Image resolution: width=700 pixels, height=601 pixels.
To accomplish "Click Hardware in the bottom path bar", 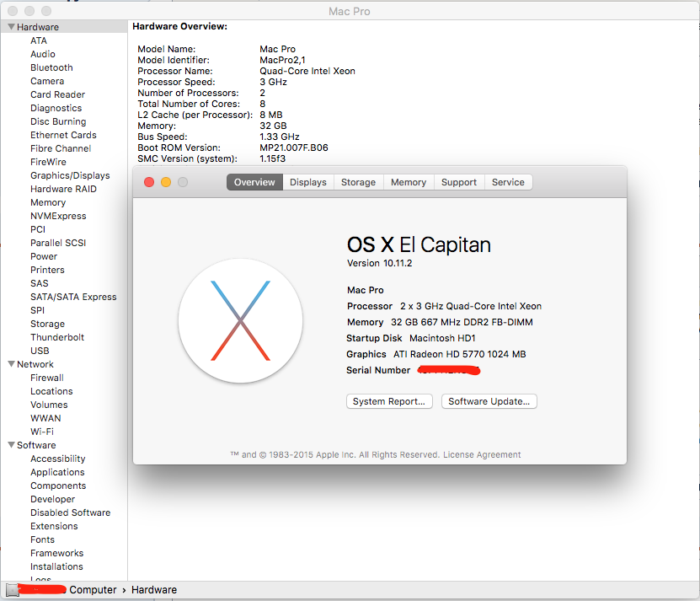I will pyautogui.click(x=154, y=590).
